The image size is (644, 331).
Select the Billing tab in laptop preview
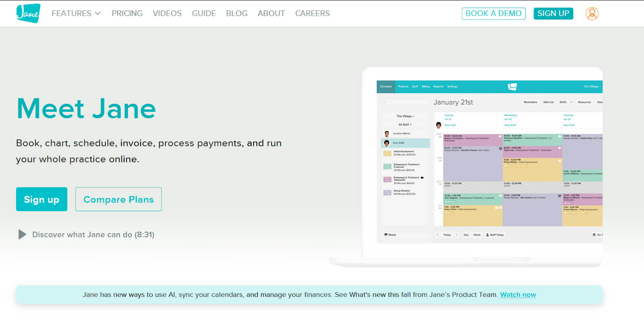pos(425,86)
